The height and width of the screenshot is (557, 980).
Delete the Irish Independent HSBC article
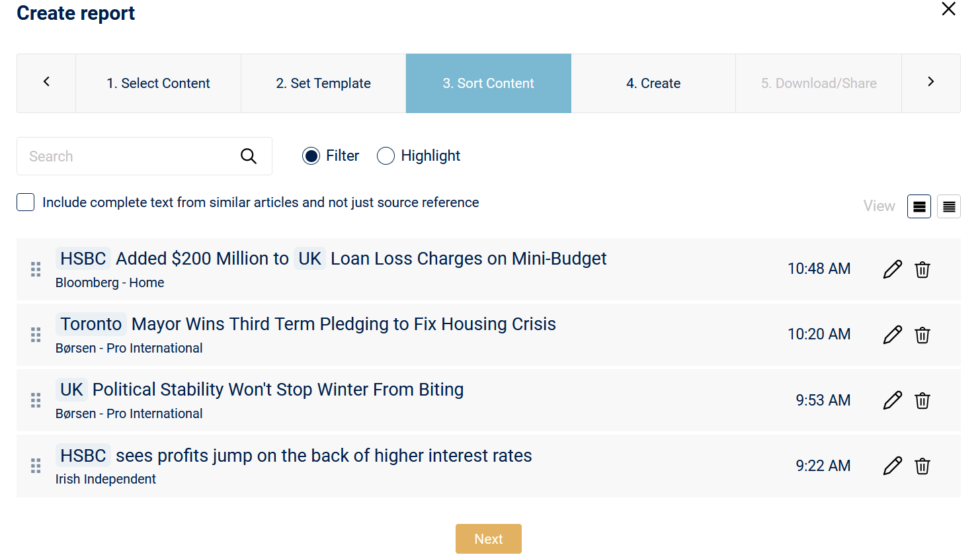coord(922,466)
